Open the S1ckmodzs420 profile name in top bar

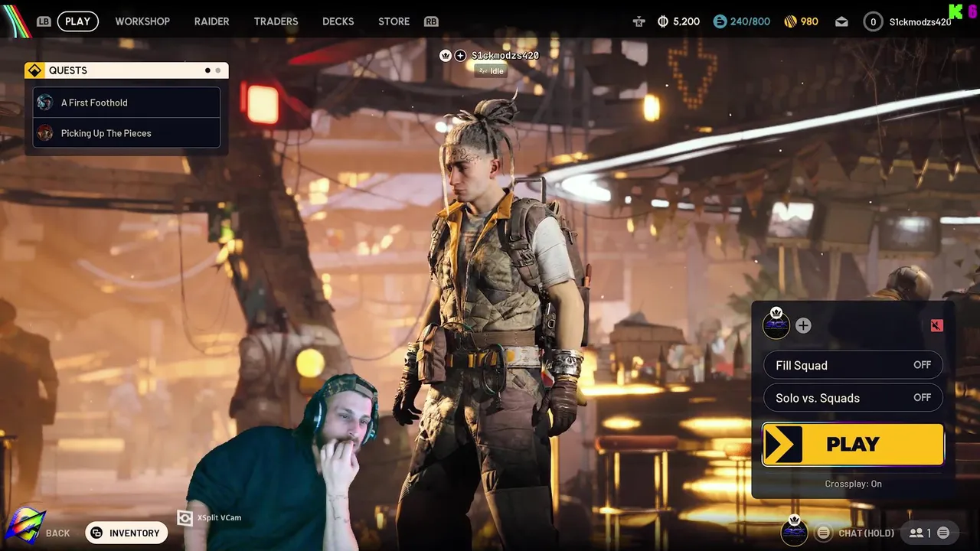click(920, 21)
